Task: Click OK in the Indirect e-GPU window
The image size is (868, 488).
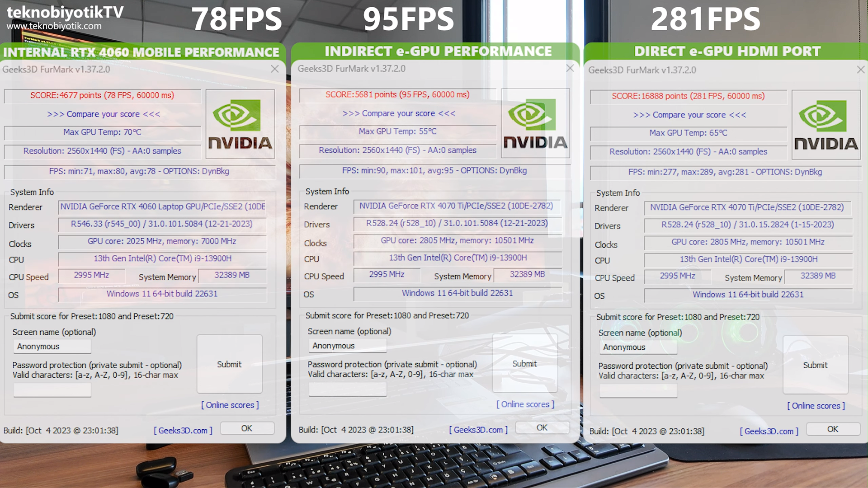Action: pos(542,427)
